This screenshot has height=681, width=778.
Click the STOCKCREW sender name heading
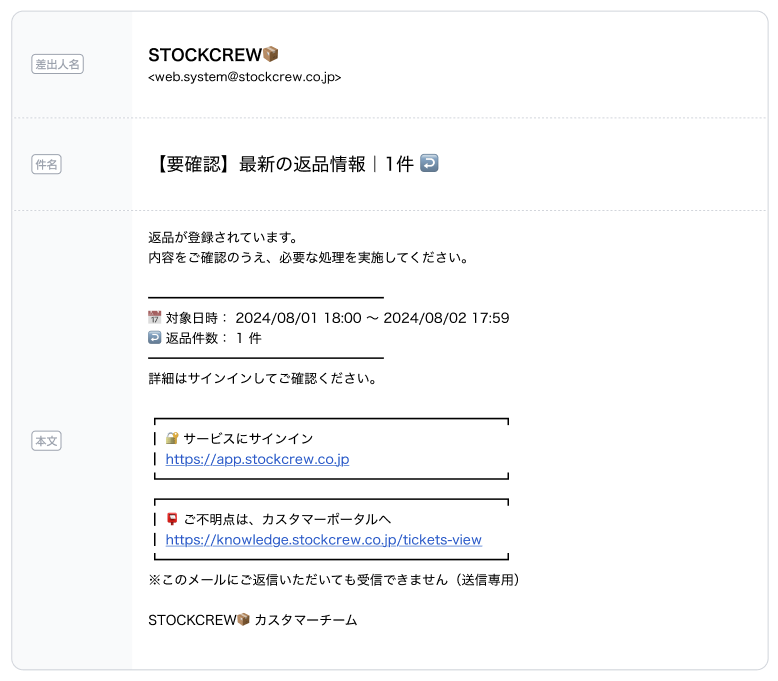[x=204, y=54]
